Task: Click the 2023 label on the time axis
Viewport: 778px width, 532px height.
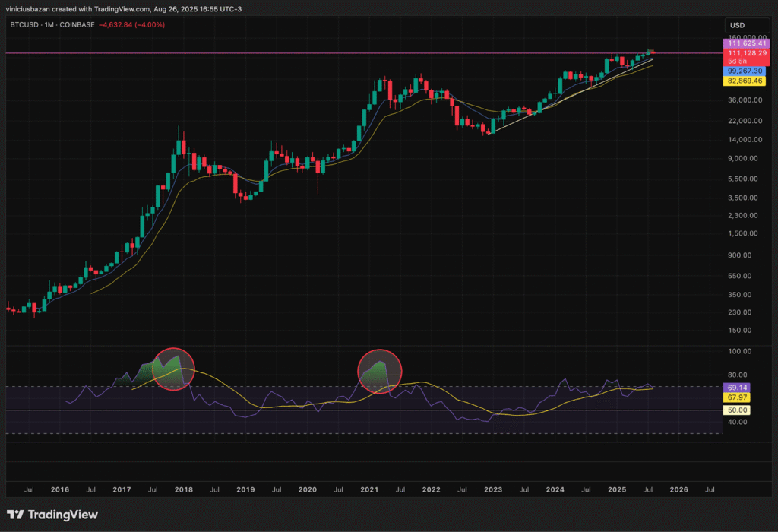Action: [493, 490]
